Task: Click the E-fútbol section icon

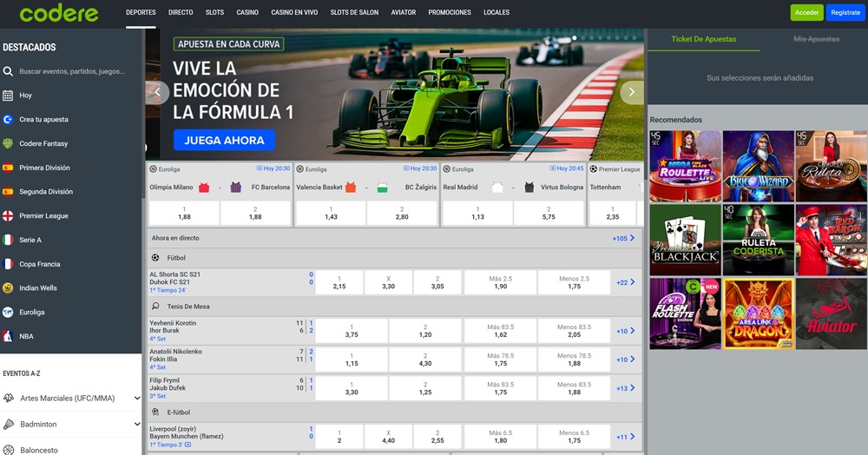Action: pyautogui.click(x=155, y=412)
